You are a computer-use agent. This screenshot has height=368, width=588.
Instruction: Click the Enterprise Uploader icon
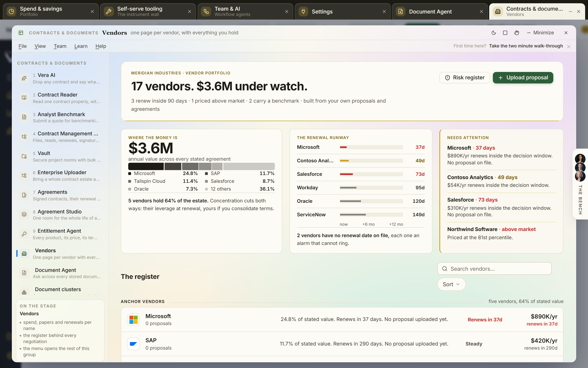point(24,175)
